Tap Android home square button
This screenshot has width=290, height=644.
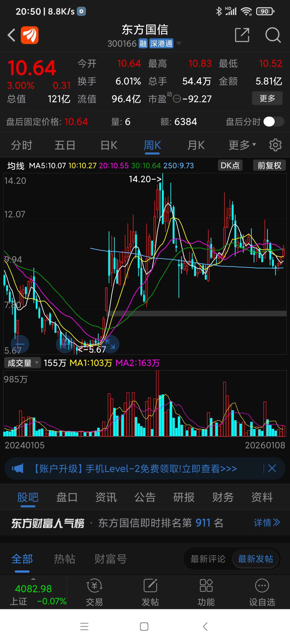[144, 627]
